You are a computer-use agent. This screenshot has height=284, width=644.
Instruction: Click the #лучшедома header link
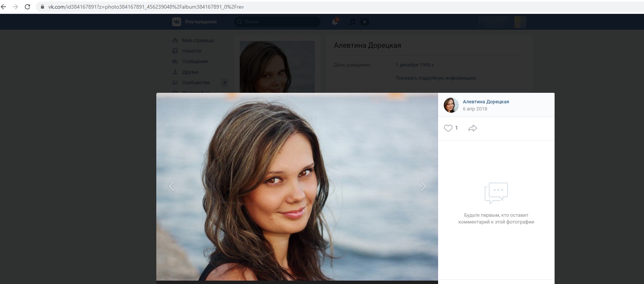201,22
